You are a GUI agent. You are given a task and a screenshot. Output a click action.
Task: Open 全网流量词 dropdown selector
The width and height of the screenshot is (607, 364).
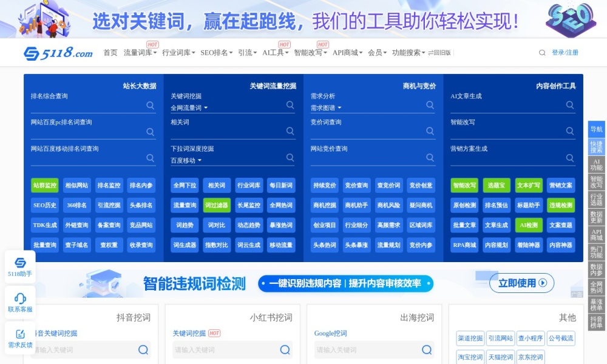pyautogui.click(x=189, y=108)
